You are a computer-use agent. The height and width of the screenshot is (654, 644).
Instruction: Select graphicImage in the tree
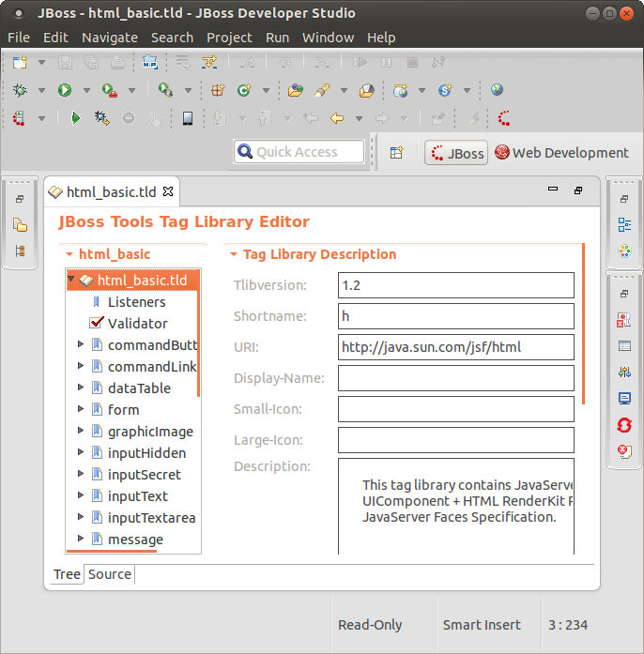[150, 432]
